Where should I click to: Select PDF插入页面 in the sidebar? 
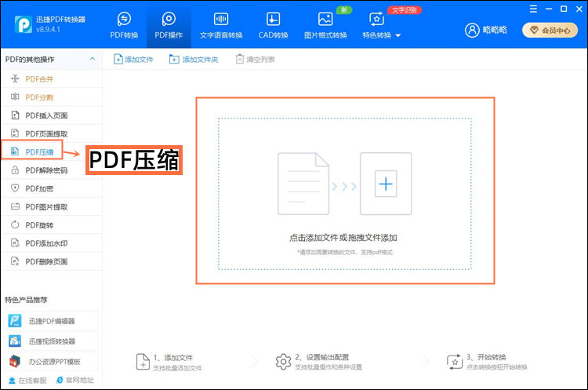(52, 115)
